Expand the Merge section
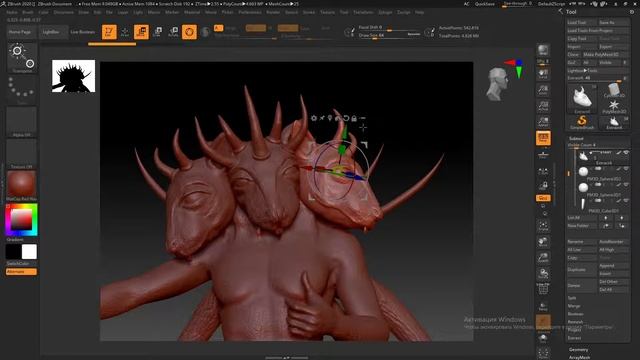The height and width of the screenshot is (360, 640). click(x=573, y=306)
